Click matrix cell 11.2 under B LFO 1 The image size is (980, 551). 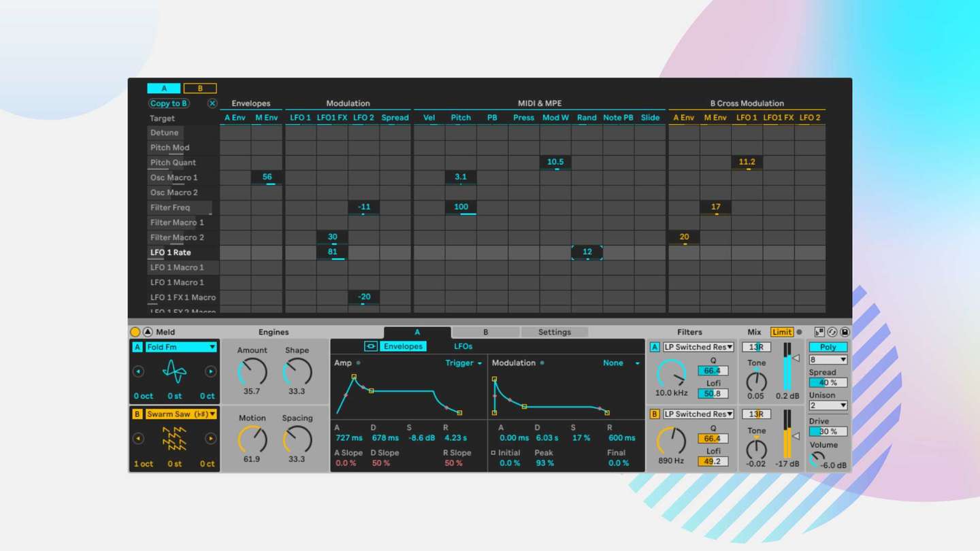747,163
